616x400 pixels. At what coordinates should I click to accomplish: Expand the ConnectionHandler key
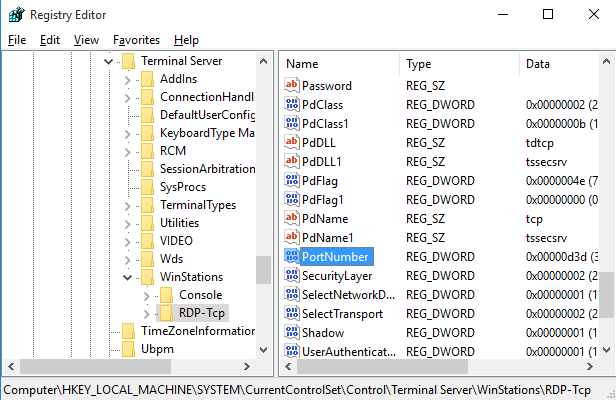tap(127, 98)
